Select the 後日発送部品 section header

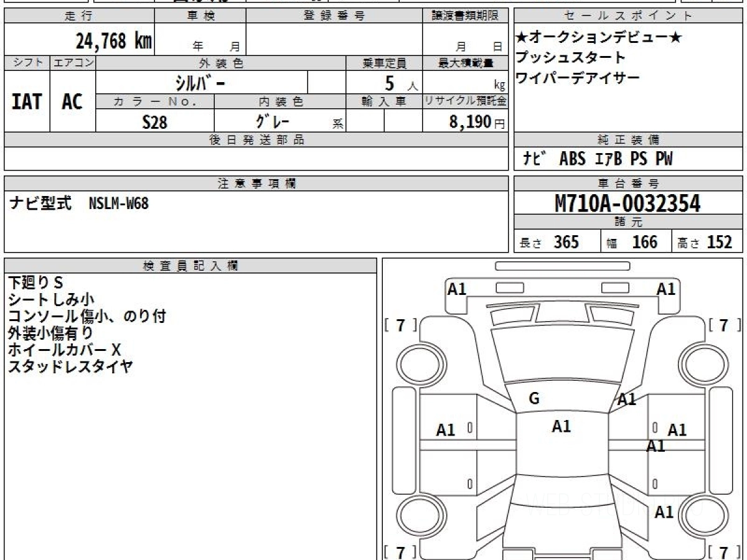click(256, 140)
